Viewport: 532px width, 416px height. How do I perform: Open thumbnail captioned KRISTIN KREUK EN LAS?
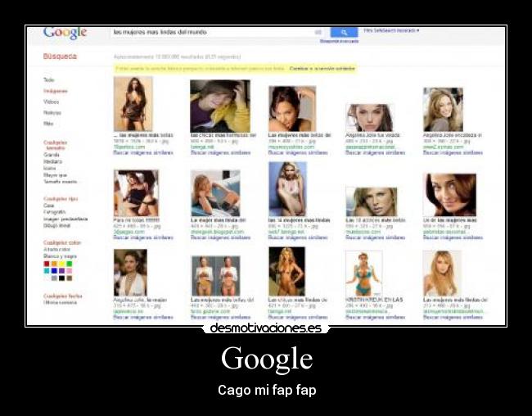[x=364, y=274]
